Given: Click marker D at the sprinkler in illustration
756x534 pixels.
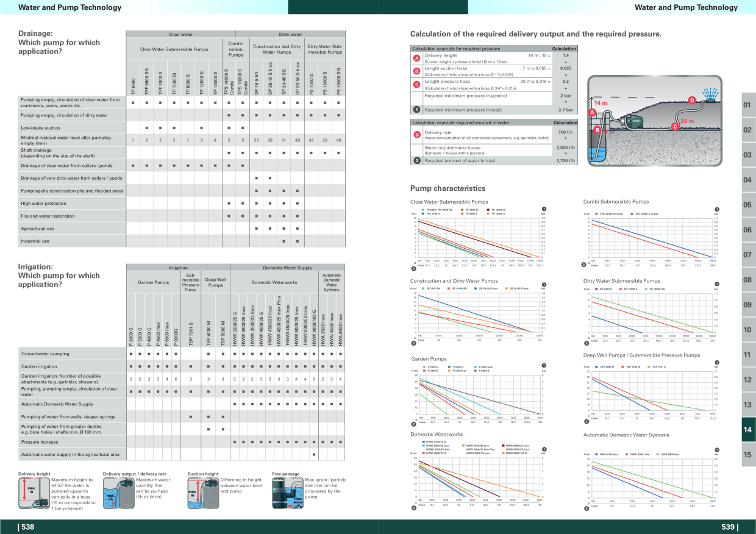Looking at the screenshot, I should 692,100.
